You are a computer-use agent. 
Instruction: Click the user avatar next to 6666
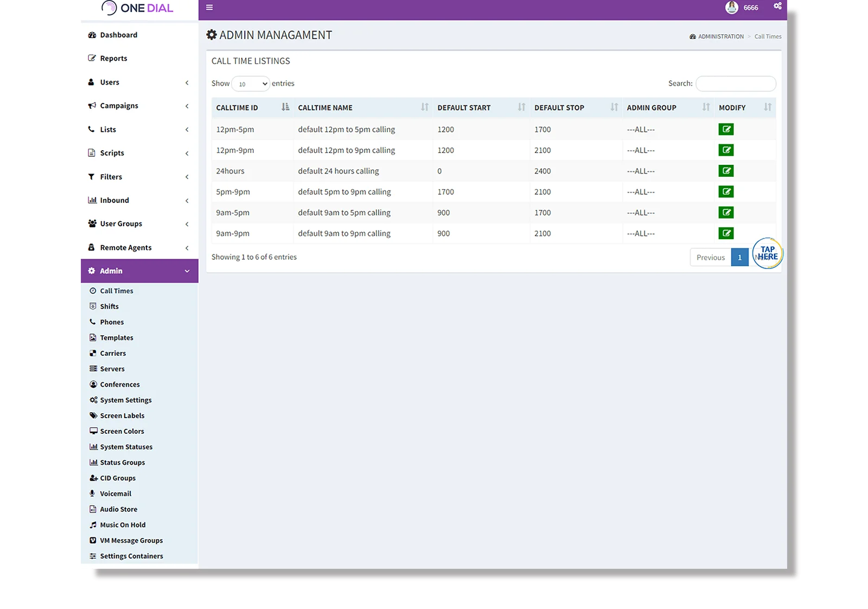(731, 7)
